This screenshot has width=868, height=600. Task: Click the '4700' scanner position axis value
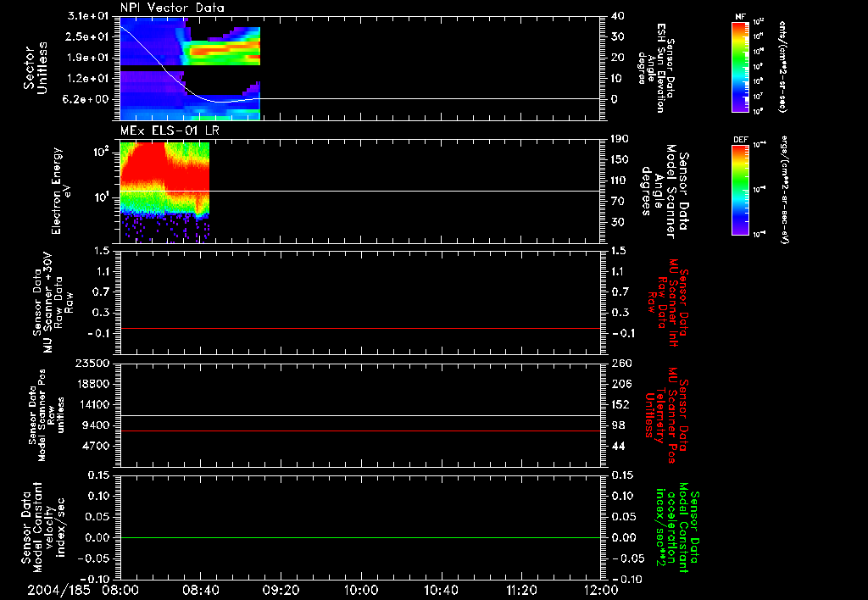pyautogui.click(x=95, y=446)
